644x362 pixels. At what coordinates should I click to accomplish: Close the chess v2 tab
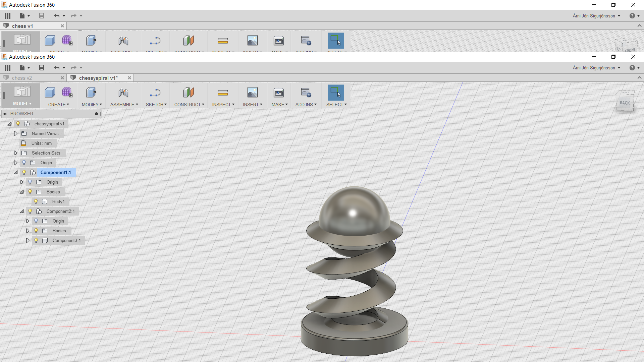point(62,78)
